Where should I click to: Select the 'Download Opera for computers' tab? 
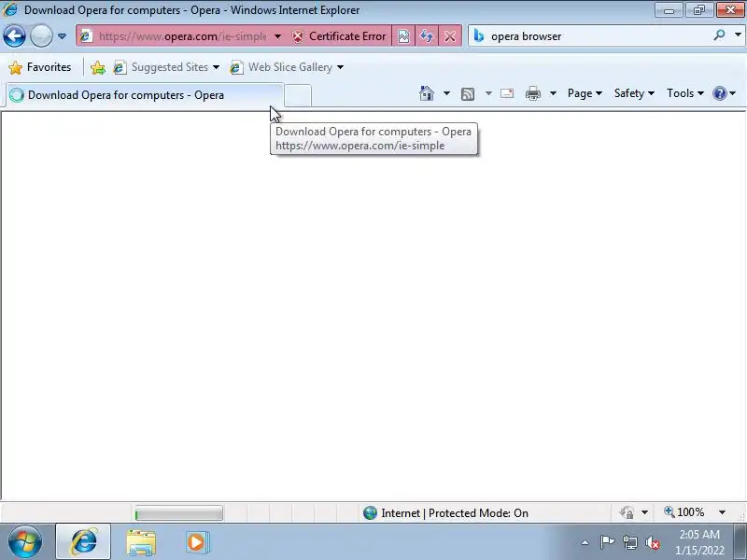click(145, 95)
